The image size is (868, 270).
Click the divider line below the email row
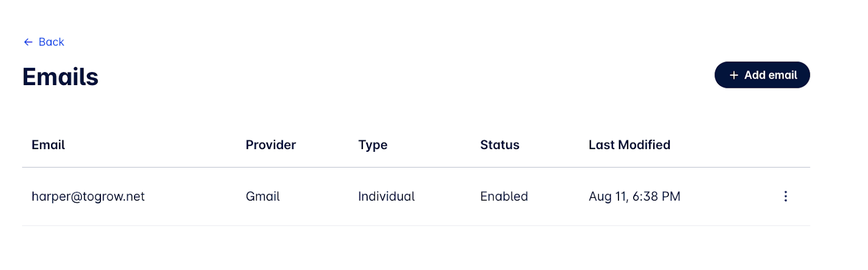[x=416, y=226]
